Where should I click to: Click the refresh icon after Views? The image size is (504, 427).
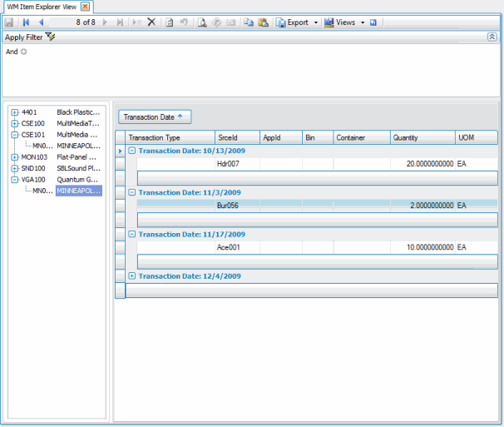tap(373, 22)
